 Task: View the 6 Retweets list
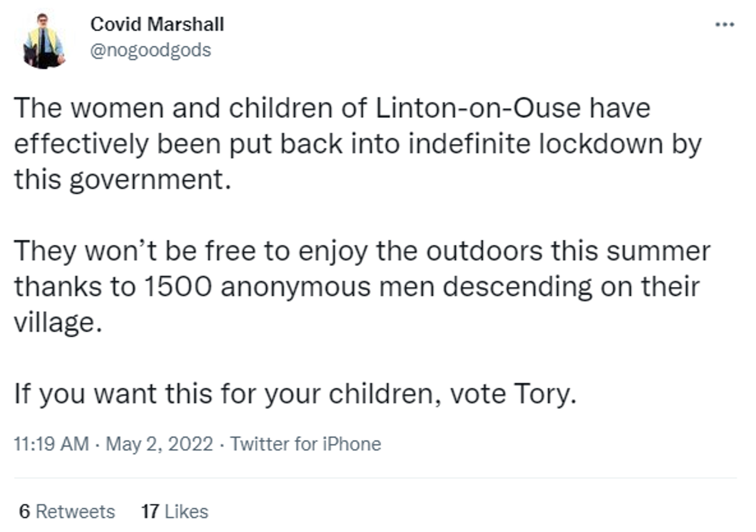pyautogui.click(x=67, y=512)
